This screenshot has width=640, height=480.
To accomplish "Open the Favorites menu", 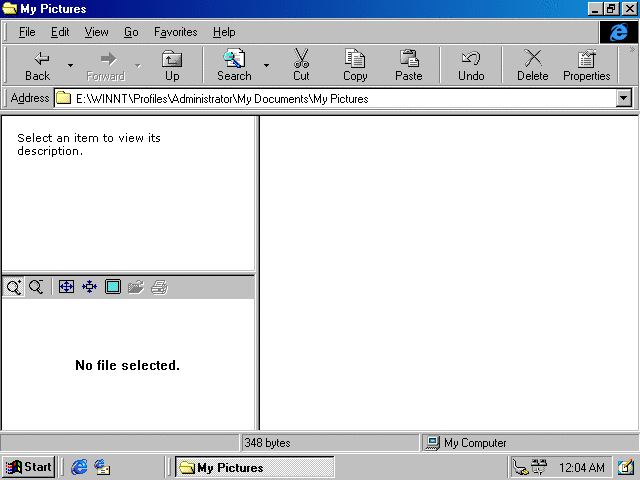I will (176, 32).
